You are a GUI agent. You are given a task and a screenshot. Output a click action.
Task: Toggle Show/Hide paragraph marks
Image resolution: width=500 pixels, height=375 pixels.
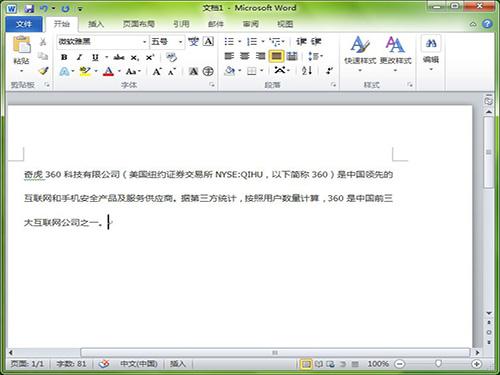[x=329, y=70]
